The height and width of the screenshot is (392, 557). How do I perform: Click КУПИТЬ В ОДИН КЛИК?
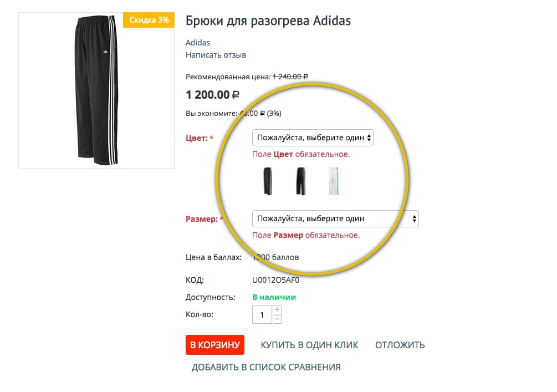[309, 345]
